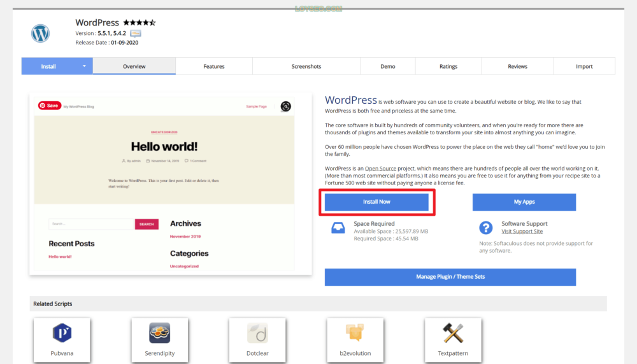Click the Available Space 25,597.89 MB text
The image size is (637, 364).
click(391, 231)
